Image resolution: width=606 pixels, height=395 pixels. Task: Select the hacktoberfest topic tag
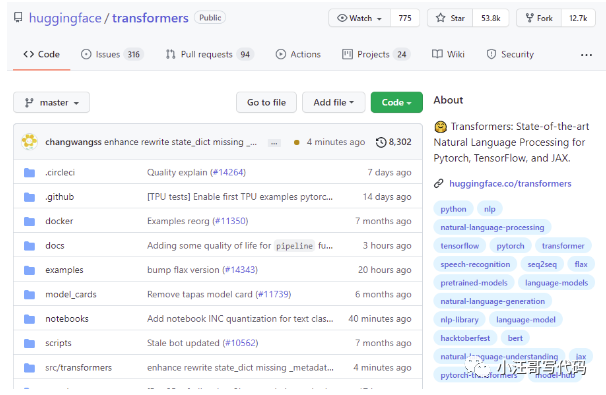[x=465, y=338]
